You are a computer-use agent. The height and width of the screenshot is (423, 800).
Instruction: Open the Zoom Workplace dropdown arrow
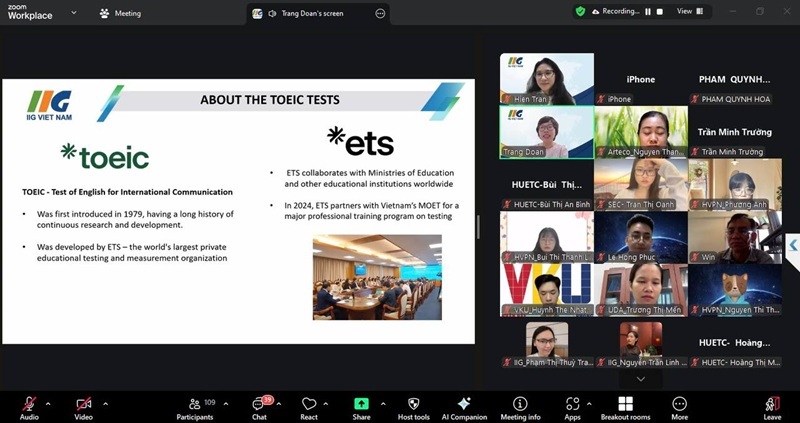(73, 12)
